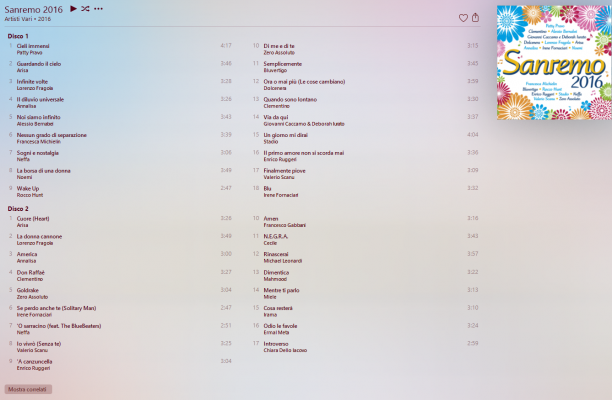612x400 pixels.
Task: Select track Un giorno mi dirai
Action: [x=285, y=135]
